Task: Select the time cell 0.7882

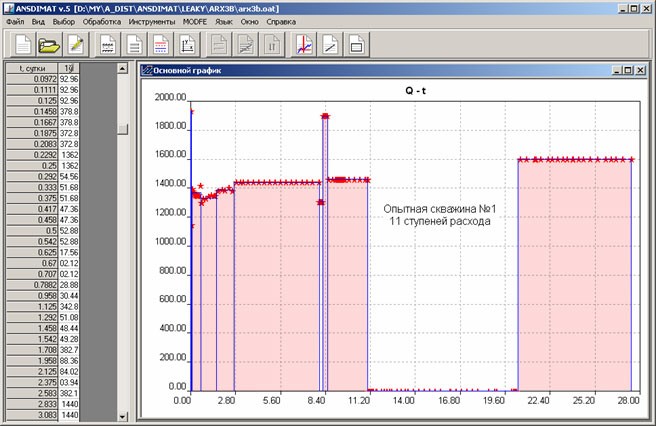Action: pos(32,285)
